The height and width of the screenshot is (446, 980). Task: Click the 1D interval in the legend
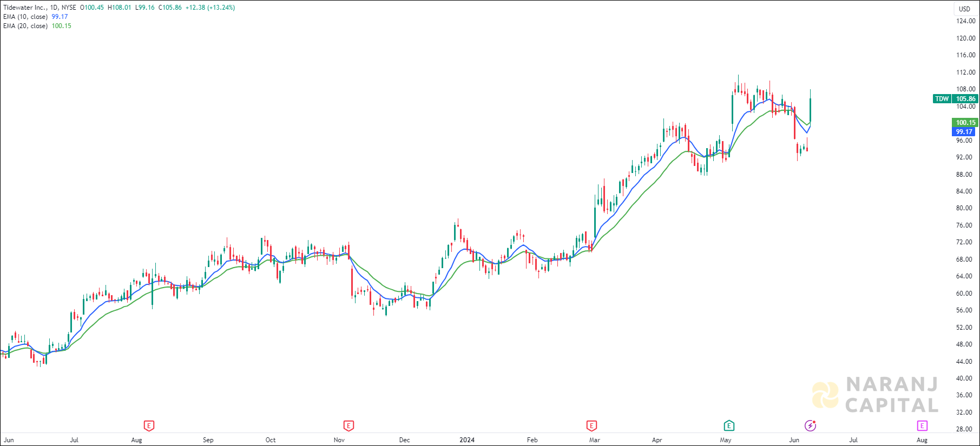pos(54,8)
